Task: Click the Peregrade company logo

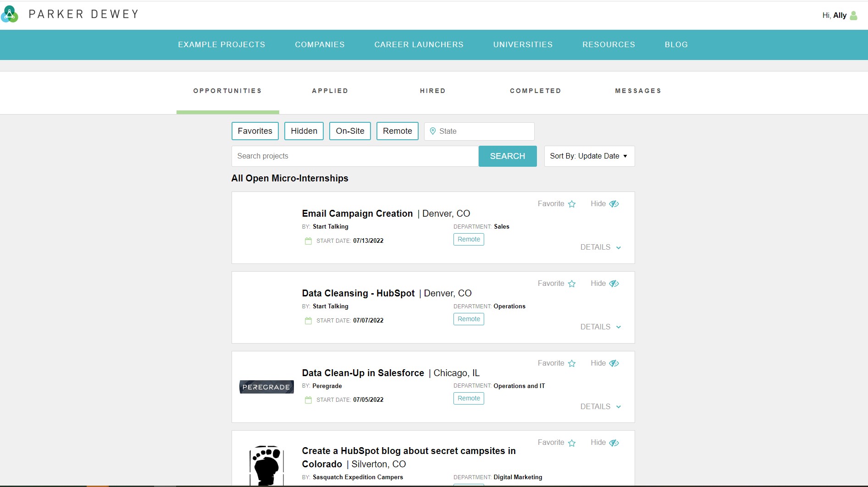Action: point(266,387)
